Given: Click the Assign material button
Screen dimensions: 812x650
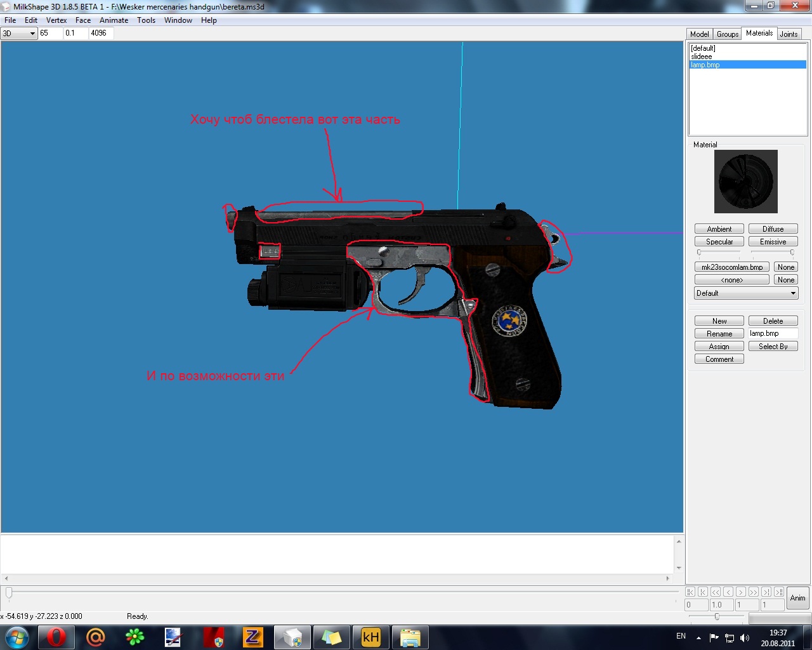Looking at the screenshot, I should 719,347.
